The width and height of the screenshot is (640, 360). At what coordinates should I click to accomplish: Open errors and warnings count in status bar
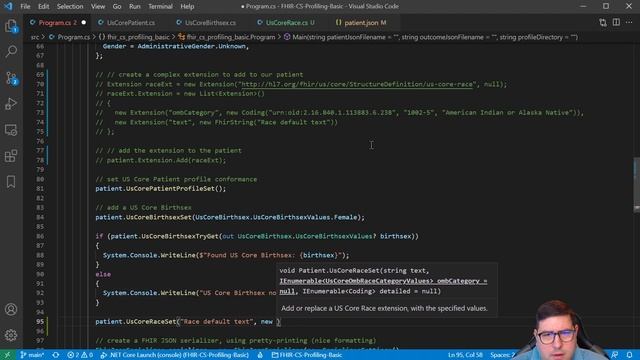click(x=80, y=355)
